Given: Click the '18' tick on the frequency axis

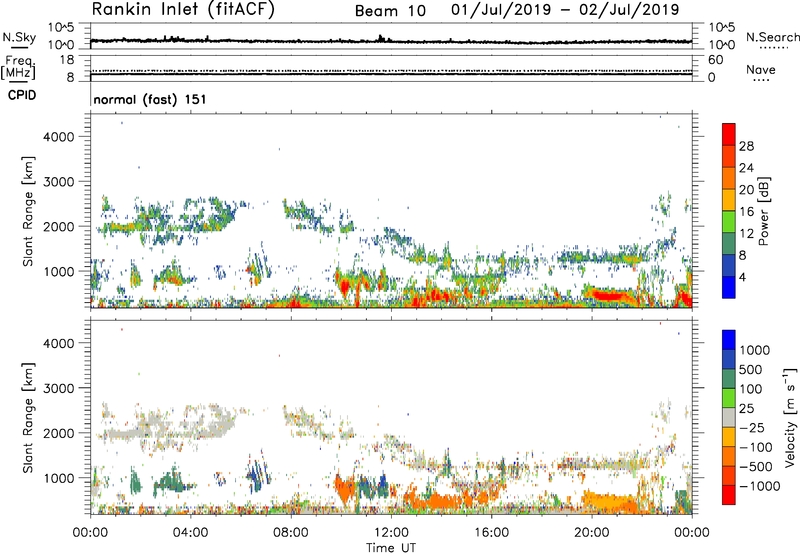Looking at the screenshot, I should [x=67, y=60].
